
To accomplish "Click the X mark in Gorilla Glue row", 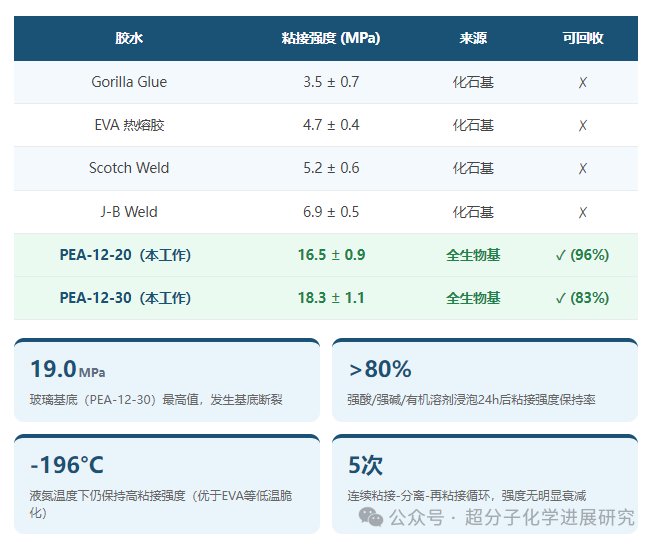I will click(x=583, y=82).
